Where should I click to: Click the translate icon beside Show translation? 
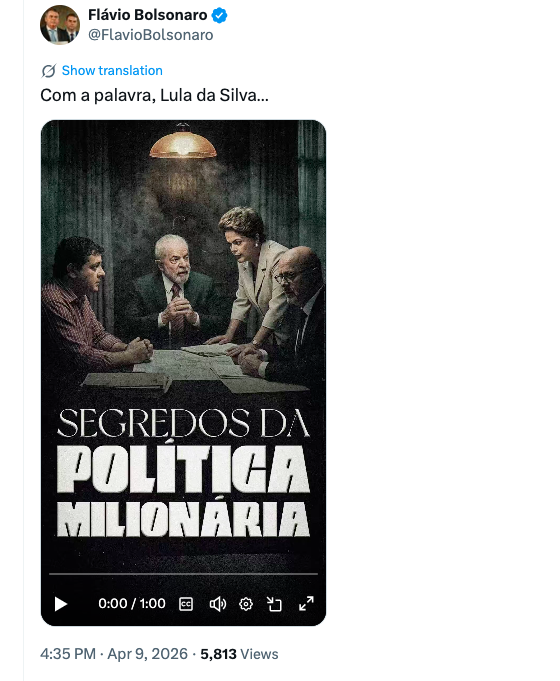[x=49, y=71]
